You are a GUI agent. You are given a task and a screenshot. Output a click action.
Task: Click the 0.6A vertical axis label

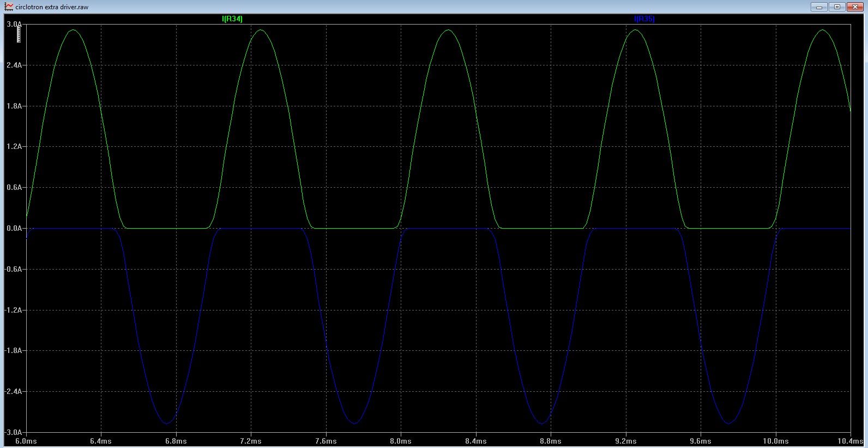point(14,188)
